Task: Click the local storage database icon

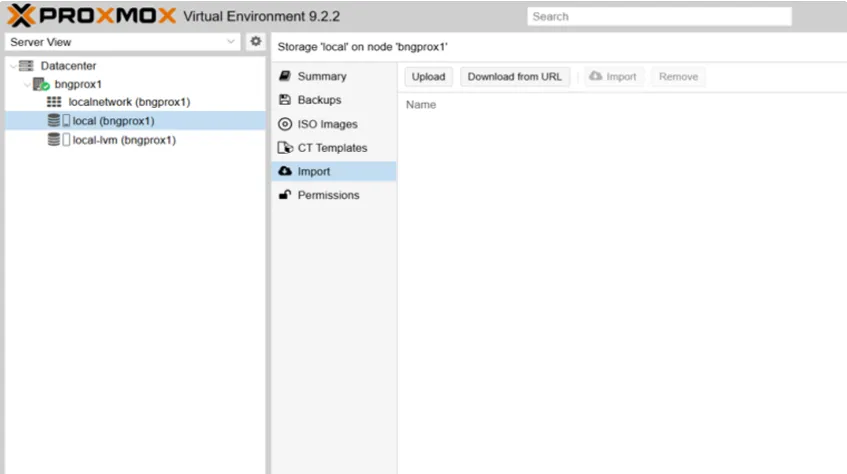Action: [x=53, y=121]
